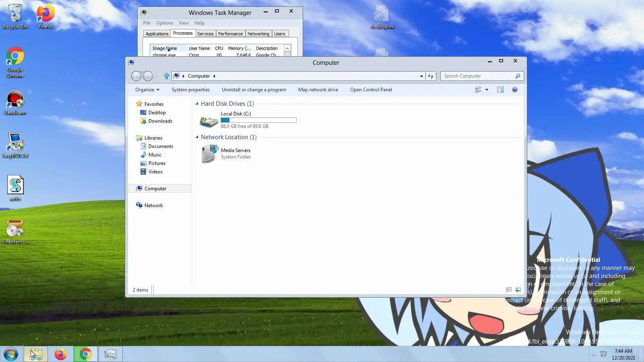Viewport: 644px width, 362px height.
Task: Open the Start menu orb
Action: coord(11,354)
